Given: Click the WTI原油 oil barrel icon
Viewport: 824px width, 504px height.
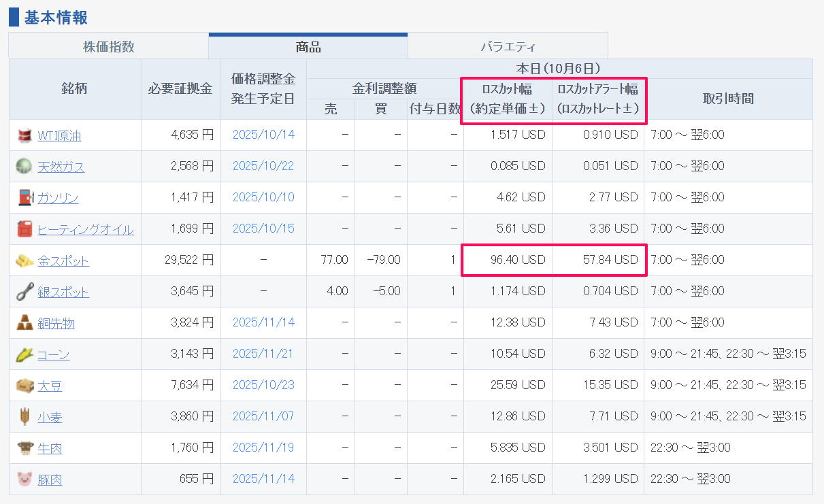Looking at the screenshot, I should pyautogui.click(x=25, y=135).
